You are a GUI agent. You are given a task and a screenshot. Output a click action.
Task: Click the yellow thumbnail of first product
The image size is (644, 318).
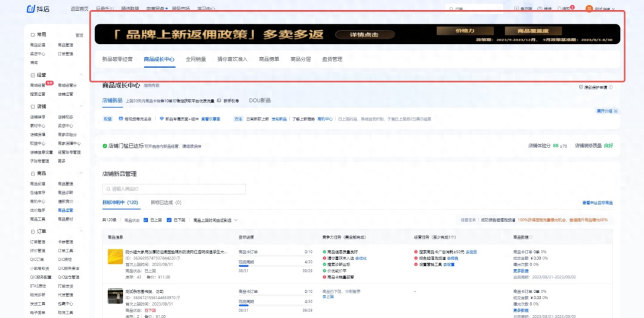pyautogui.click(x=115, y=257)
